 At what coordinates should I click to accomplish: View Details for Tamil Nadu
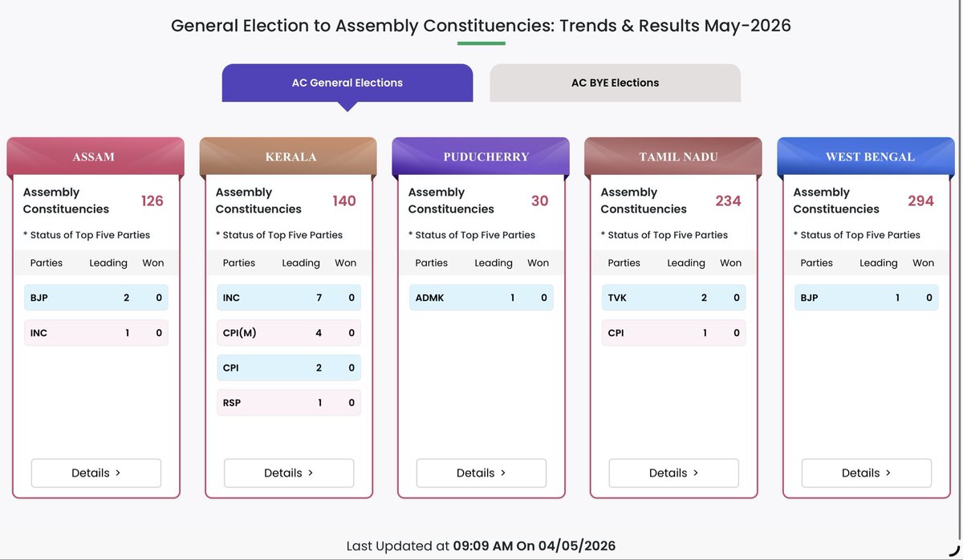pos(674,473)
